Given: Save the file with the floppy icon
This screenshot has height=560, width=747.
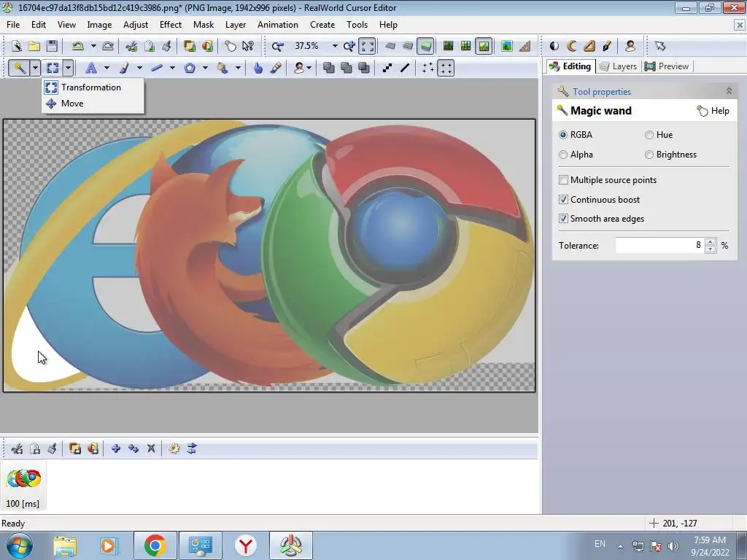Looking at the screenshot, I should pyautogui.click(x=52, y=46).
